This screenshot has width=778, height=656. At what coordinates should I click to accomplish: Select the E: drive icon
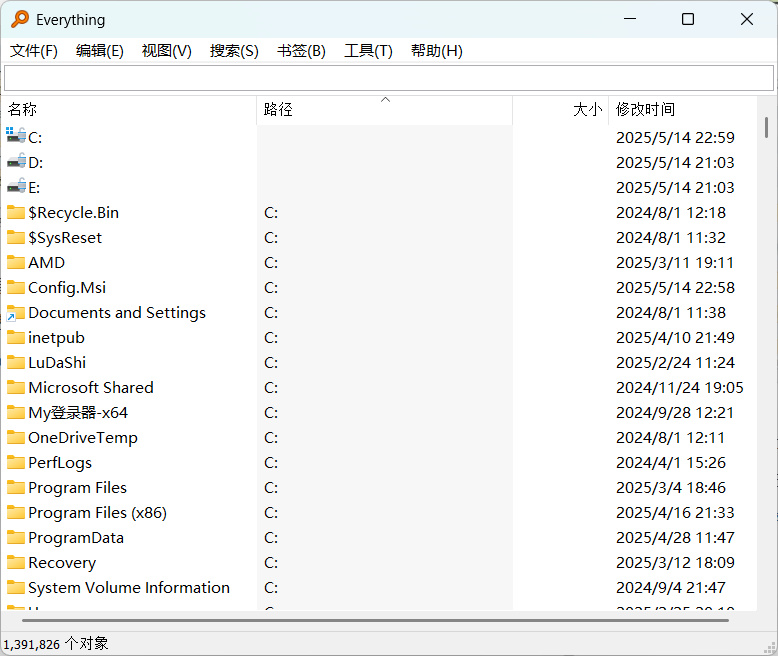tap(16, 186)
